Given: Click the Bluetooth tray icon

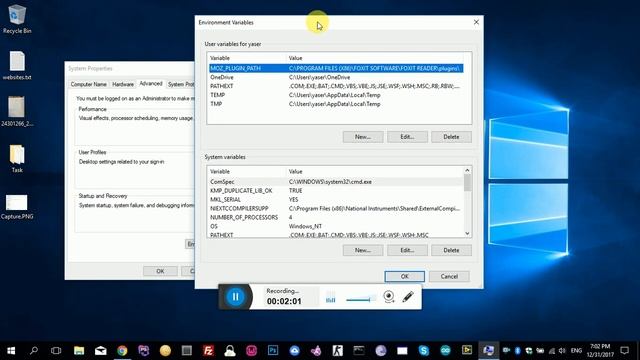Looking at the screenshot, I should point(518,351).
